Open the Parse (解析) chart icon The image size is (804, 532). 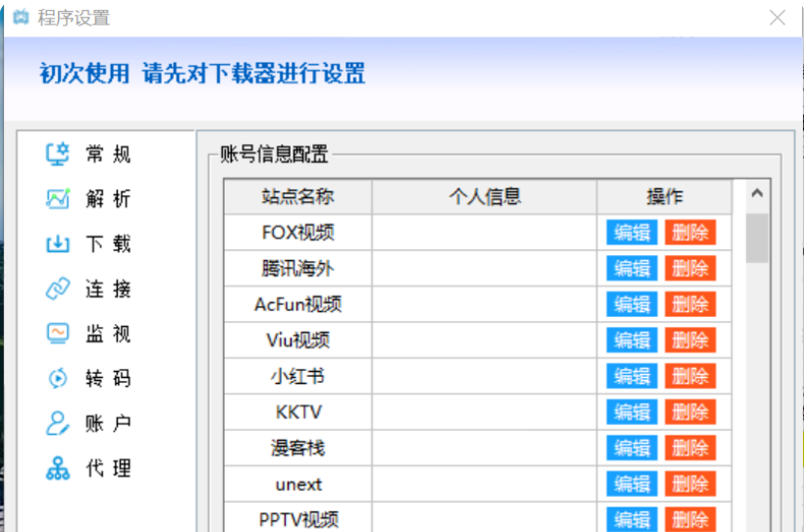pos(58,199)
